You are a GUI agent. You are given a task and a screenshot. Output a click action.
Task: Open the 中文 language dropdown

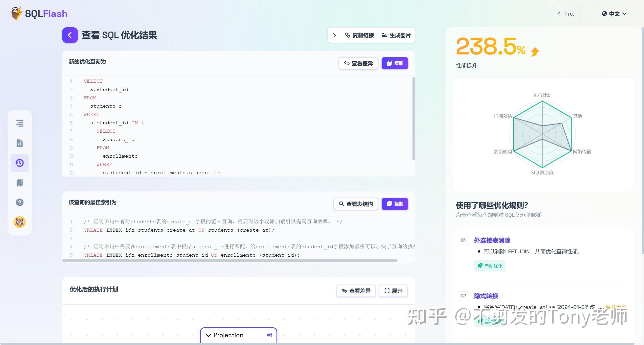coord(614,13)
